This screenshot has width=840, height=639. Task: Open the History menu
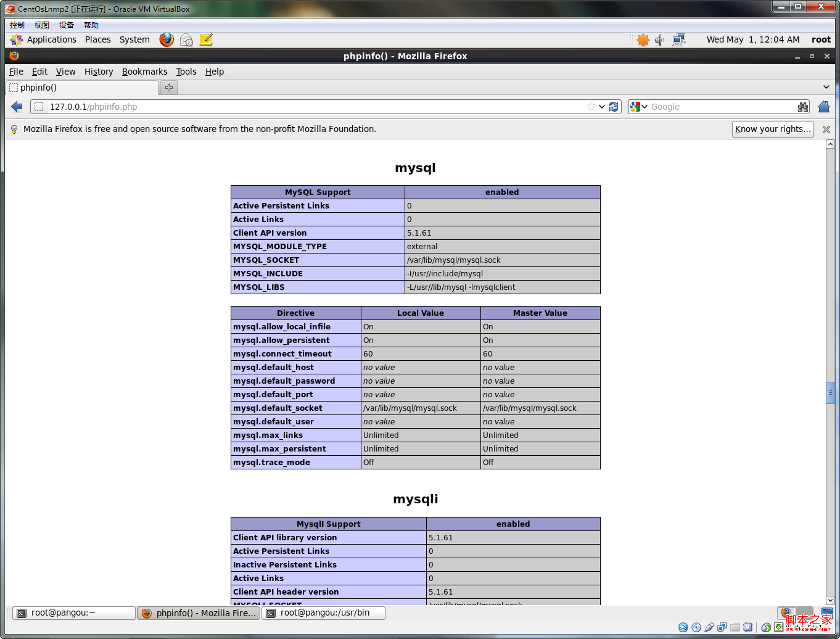[x=99, y=72]
